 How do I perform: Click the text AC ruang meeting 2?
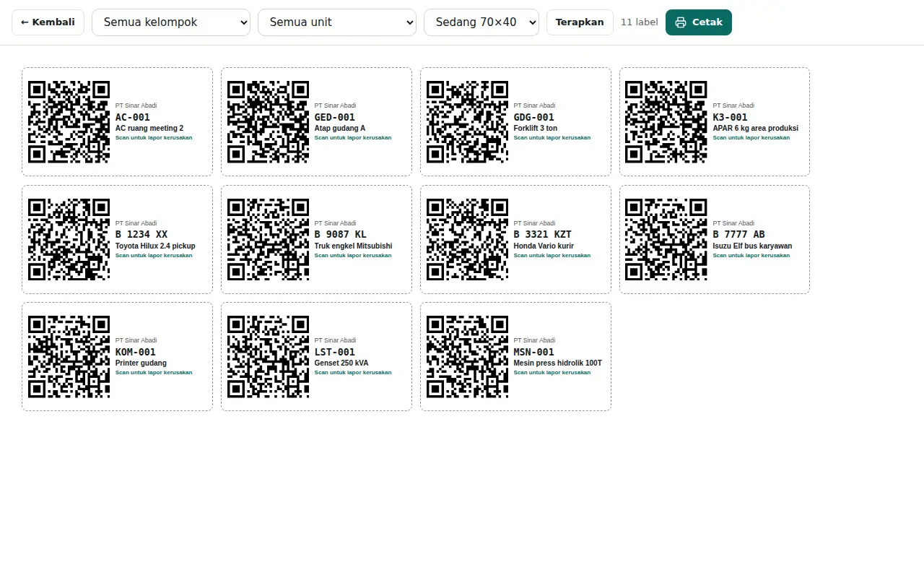pyautogui.click(x=149, y=129)
